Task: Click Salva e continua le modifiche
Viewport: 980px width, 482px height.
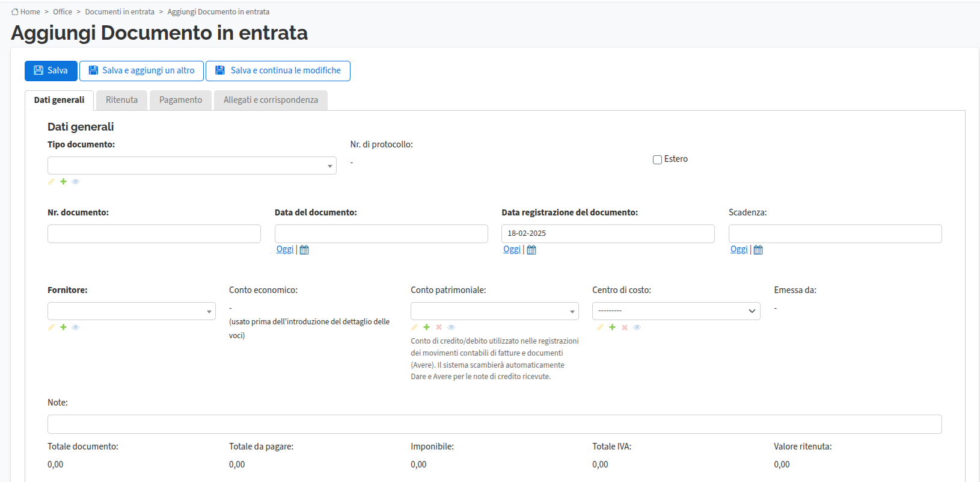Action: pos(278,70)
